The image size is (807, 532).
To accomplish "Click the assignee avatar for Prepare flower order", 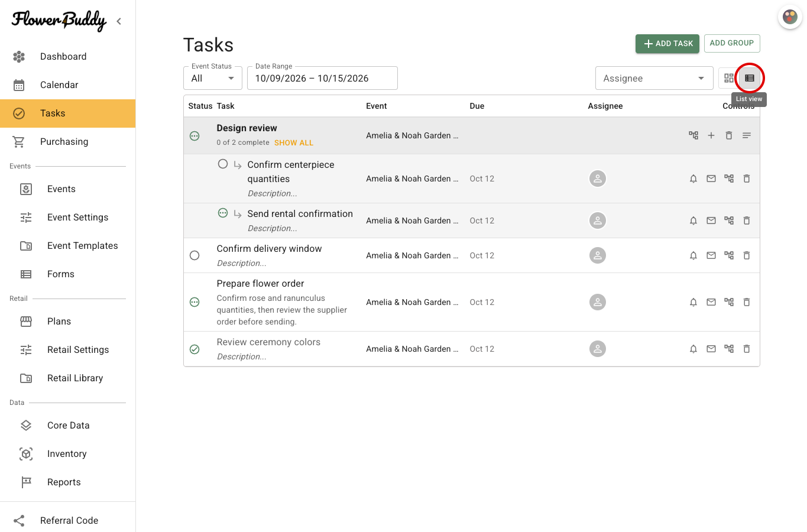I will [x=598, y=302].
